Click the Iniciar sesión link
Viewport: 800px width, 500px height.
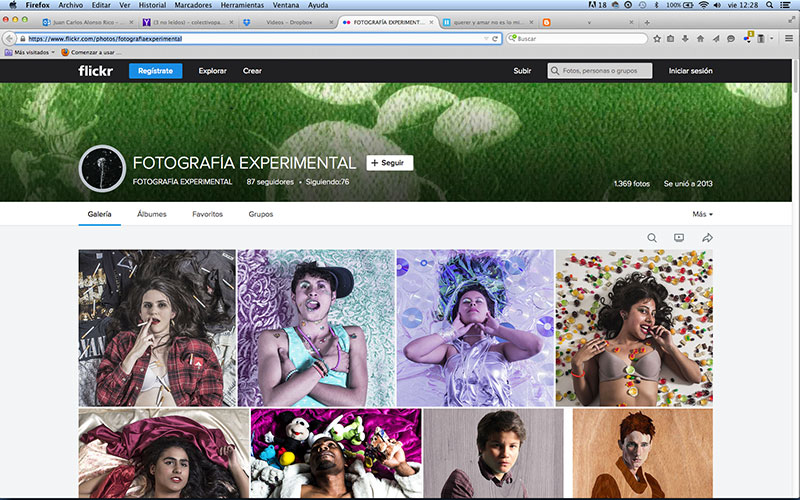point(690,71)
